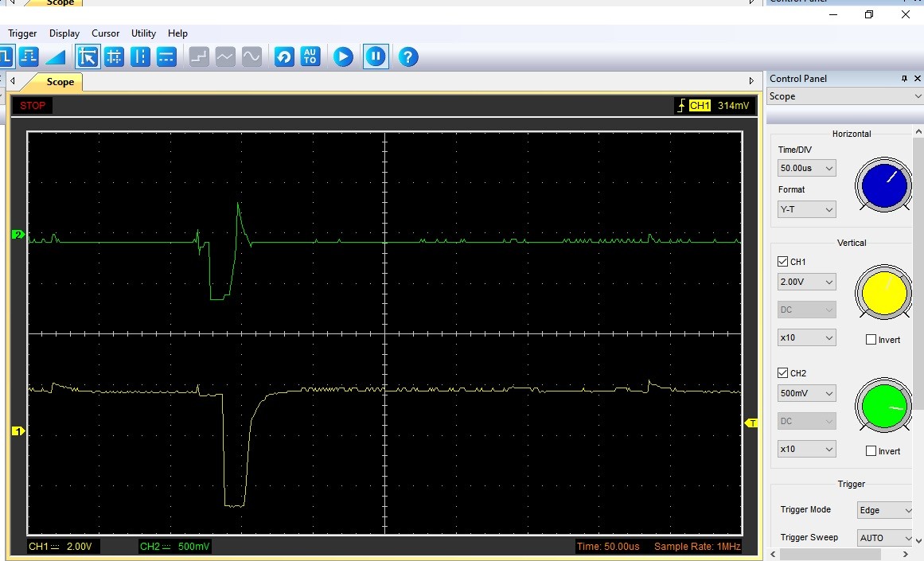924x561 pixels.
Task: Open the Utility menu
Action: click(x=143, y=33)
